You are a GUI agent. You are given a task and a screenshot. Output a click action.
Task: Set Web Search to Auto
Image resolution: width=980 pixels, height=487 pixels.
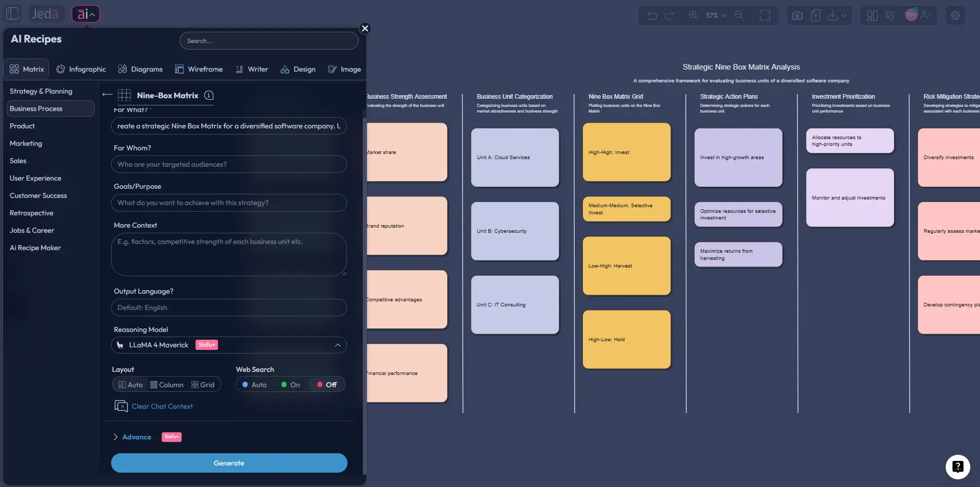[x=254, y=384]
